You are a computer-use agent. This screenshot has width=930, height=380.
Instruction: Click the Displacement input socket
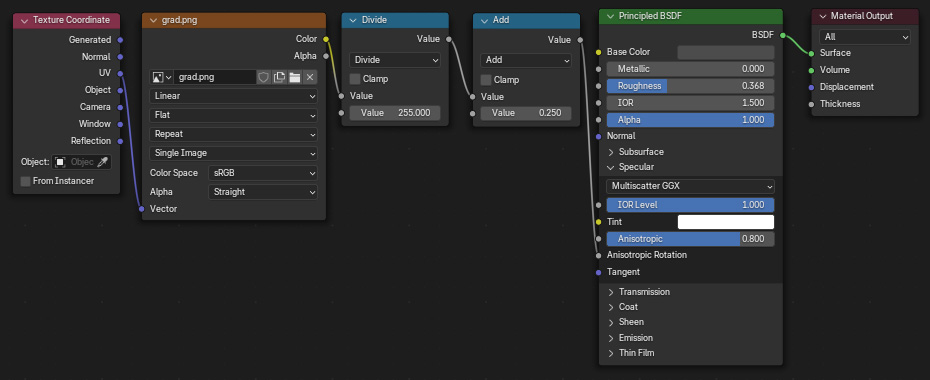pos(811,87)
